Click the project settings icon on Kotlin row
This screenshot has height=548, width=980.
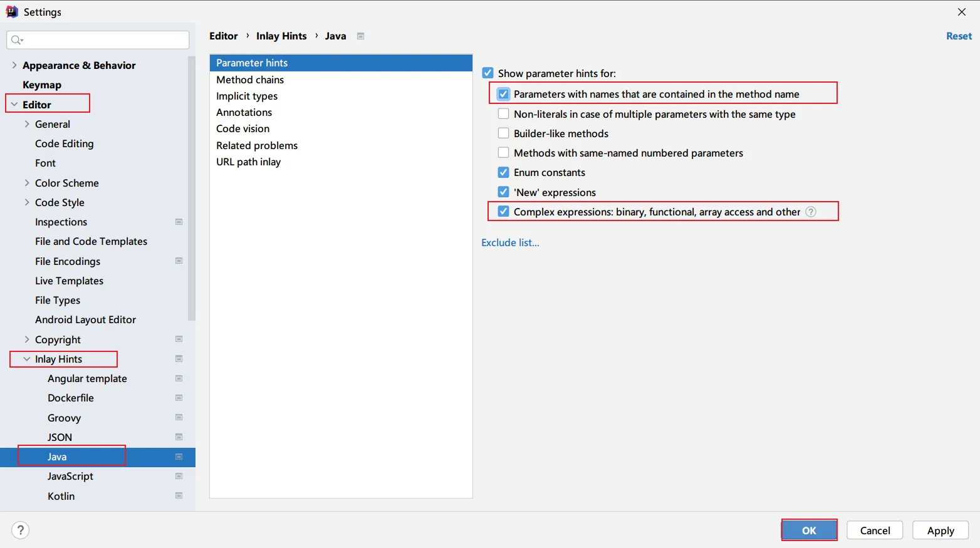click(179, 496)
